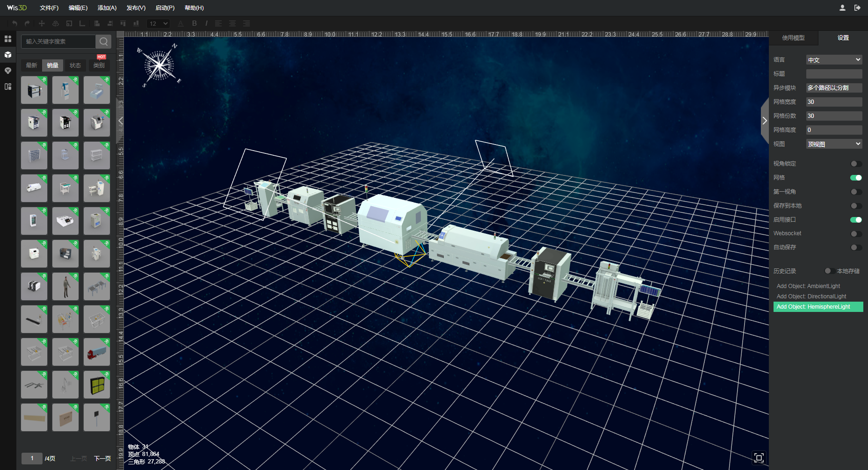
Task: Select the scale object tool
Action: [69, 23]
